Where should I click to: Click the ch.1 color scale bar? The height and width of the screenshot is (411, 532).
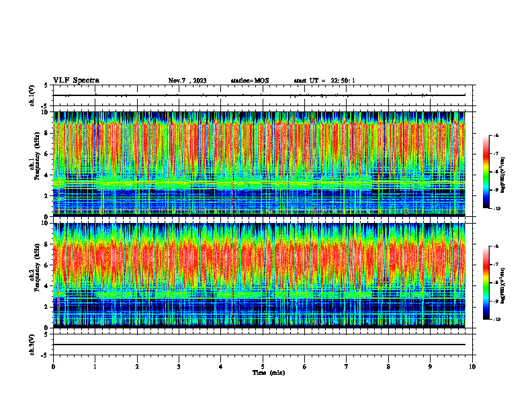tap(486, 172)
